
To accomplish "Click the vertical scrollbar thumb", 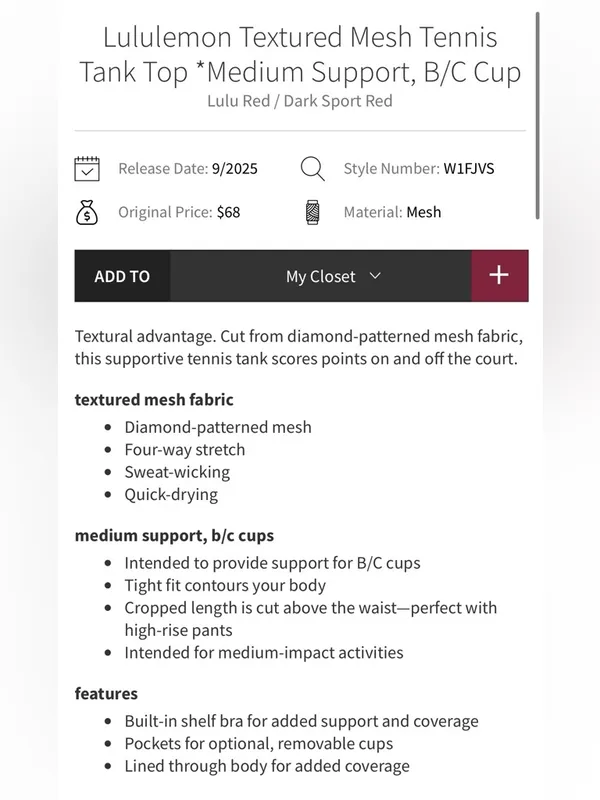I will tap(537, 116).
